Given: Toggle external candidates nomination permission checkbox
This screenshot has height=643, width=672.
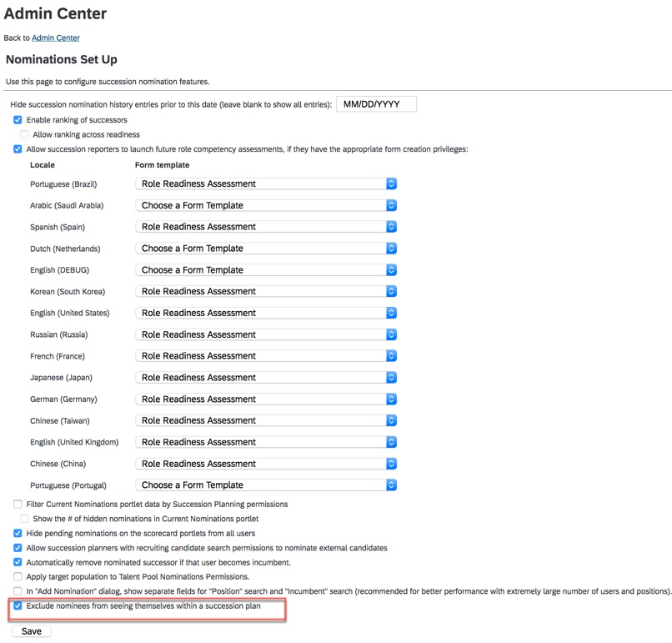Looking at the screenshot, I should [18, 548].
